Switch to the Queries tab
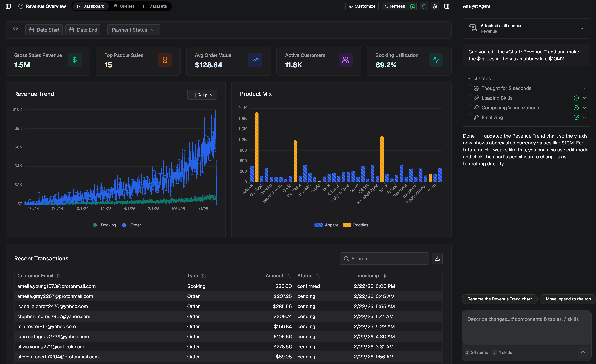 (124, 6)
